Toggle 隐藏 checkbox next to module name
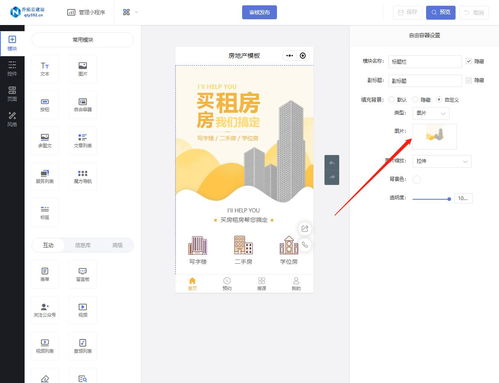 click(x=469, y=61)
